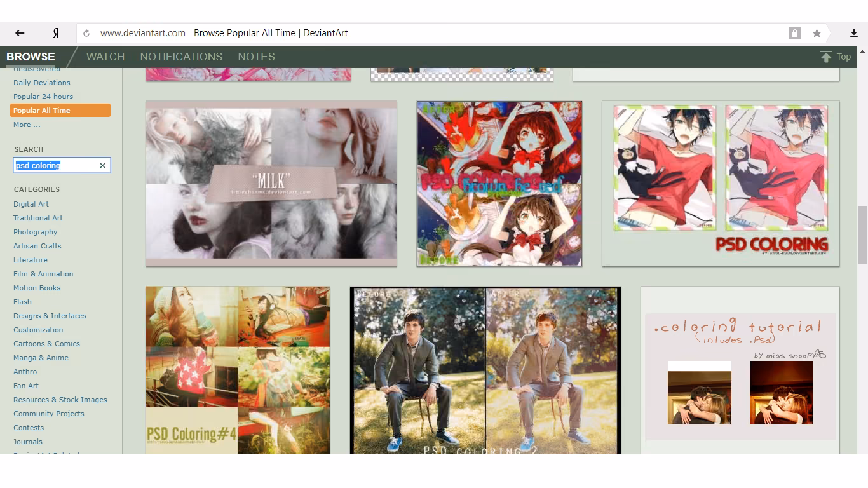Image resolution: width=868 pixels, height=488 pixels.
Task: Open the Traditional Art category
Action: click(38, 218)
